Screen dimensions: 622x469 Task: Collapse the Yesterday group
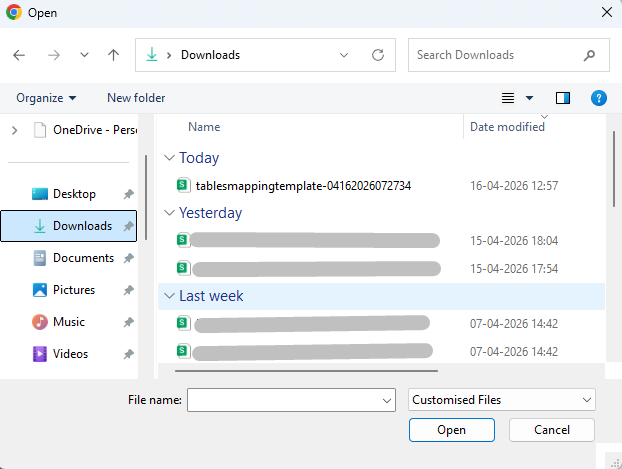[x=169, y=213]
